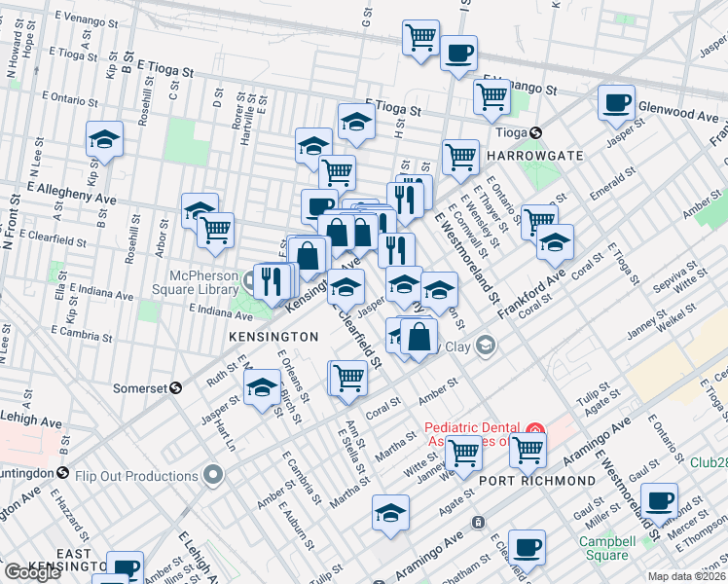The image size is (728, 584).
Task: Open the cafe marker left of Campbell Square
Action: (527, 549)
